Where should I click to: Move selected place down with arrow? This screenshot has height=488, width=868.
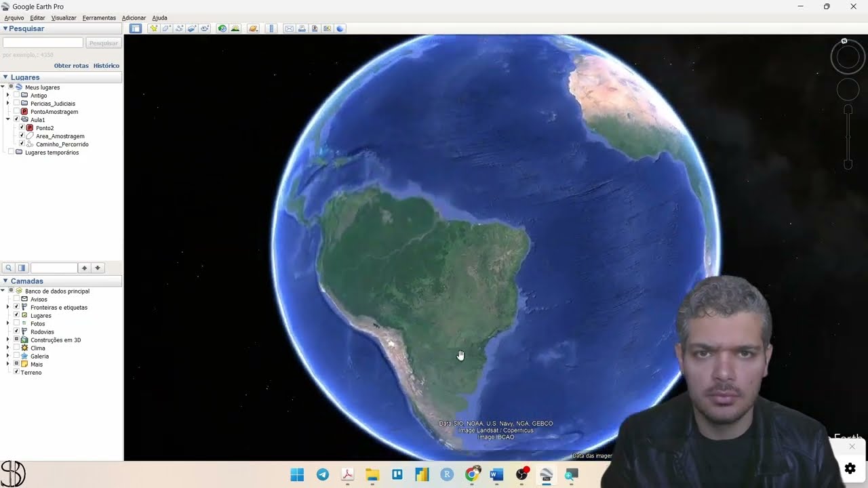(98, 268)
